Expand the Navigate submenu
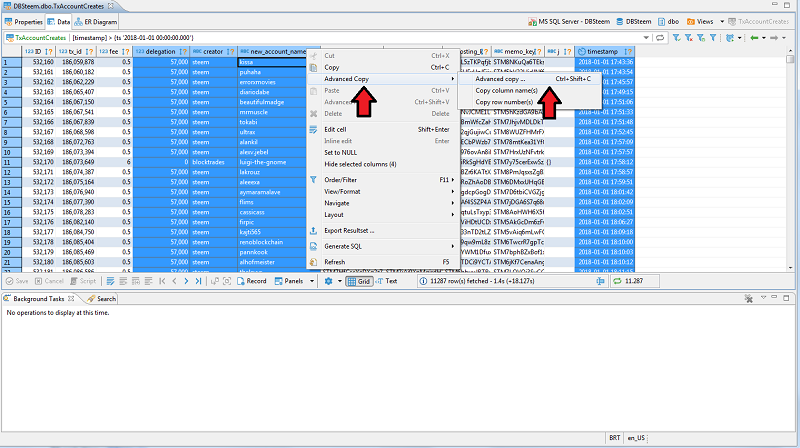The height and width of the screenshot is (448, 800). (383, 203)
